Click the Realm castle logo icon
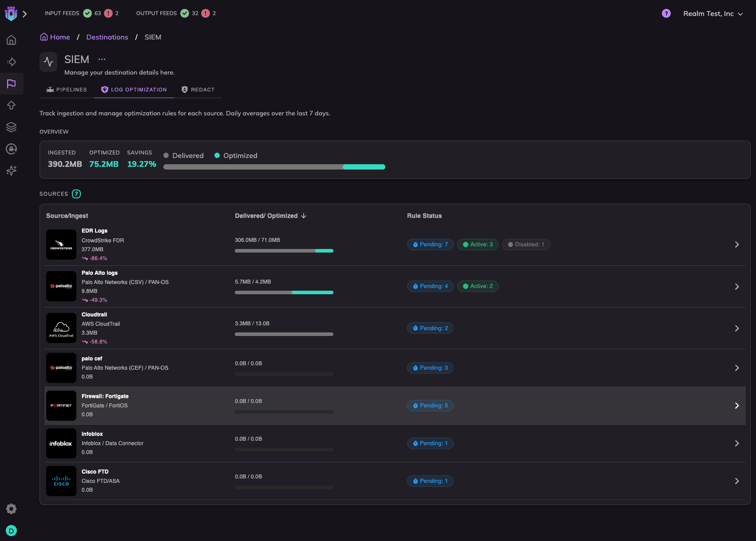Image resolution: width=756 pixels, height=541 pixels. point(11,14)
